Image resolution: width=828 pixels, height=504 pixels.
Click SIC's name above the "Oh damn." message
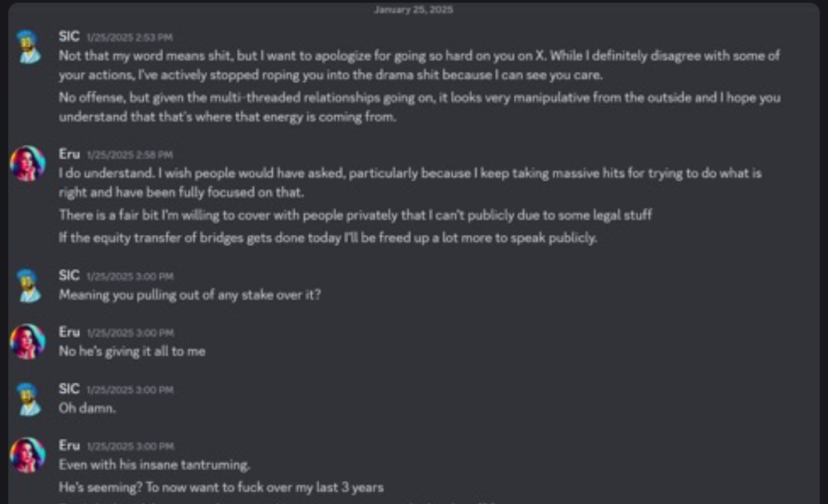click(69, 389)
